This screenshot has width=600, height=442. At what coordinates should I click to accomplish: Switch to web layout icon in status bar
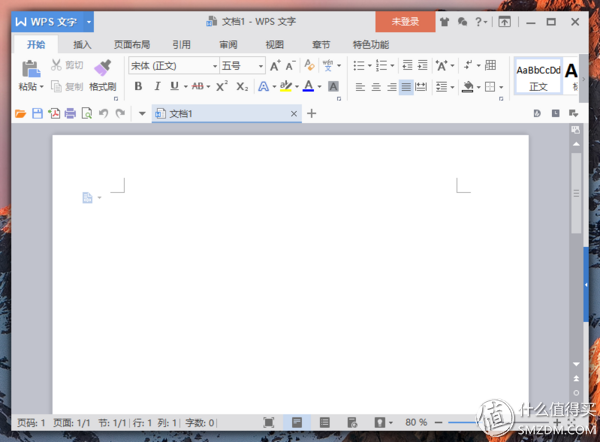[352, 422]
